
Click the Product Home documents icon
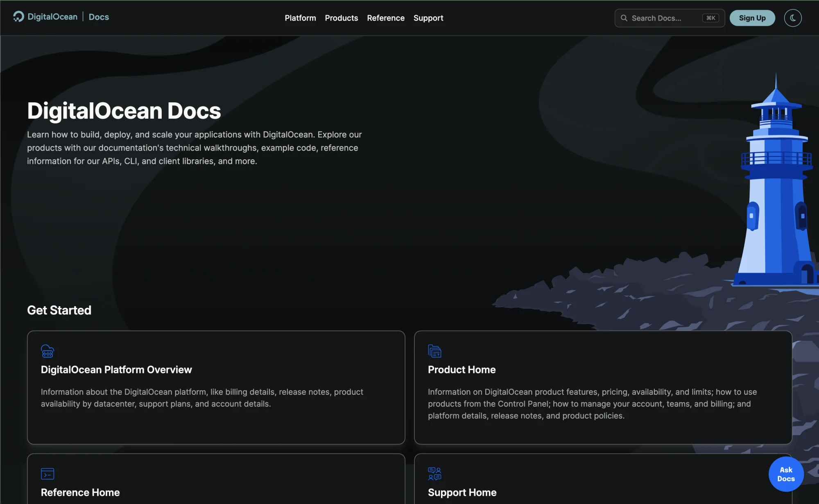coord(434,351)
